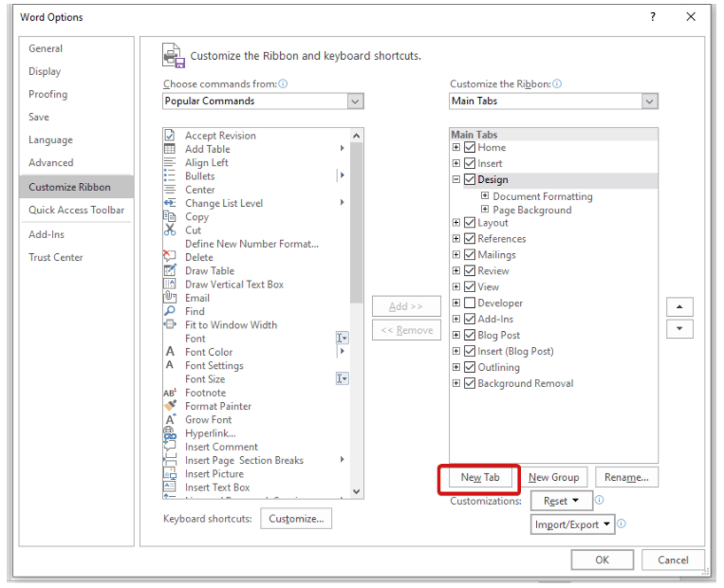Viewport: 724px width, 588px height.
Task: Uncheck the Layout tab checkbox
Action: 470,223
